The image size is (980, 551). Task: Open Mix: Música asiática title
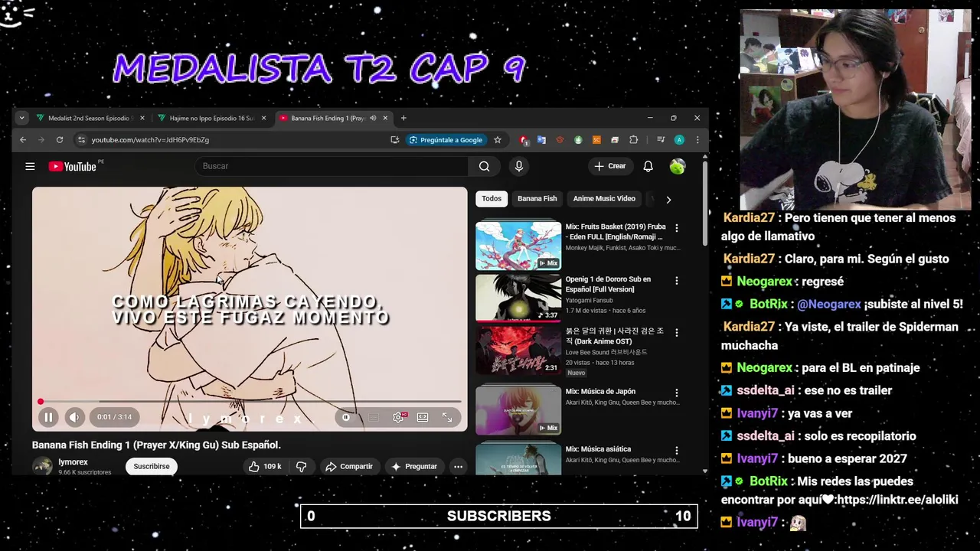pos(598,449)
